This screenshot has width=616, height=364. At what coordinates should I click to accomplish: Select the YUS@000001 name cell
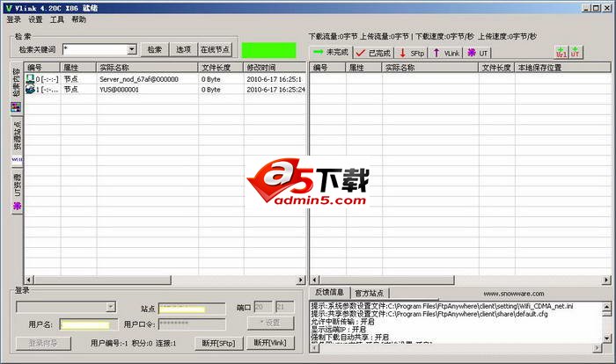point(119,90)
